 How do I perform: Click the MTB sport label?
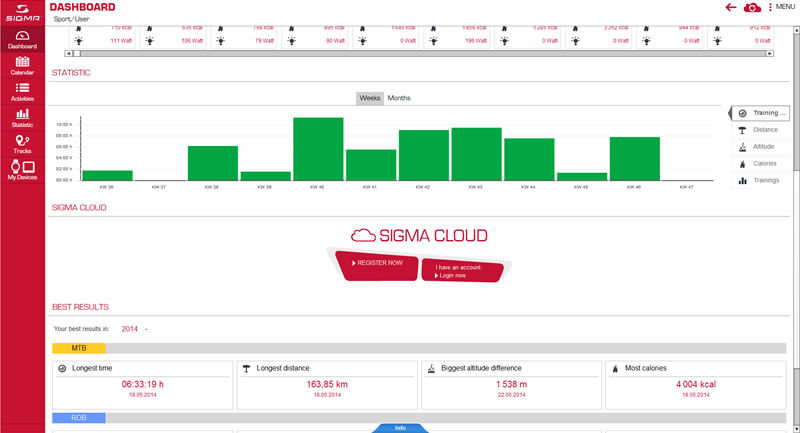coord(79,348)
